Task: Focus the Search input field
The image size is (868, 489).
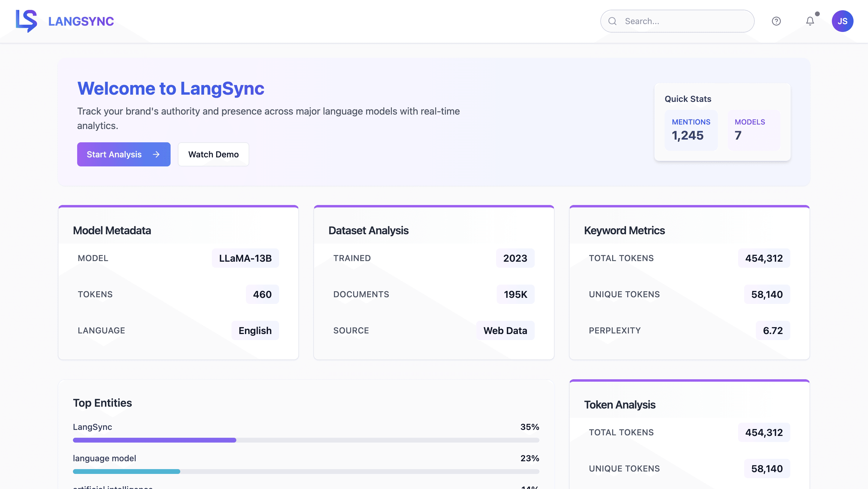Action: click(x=677, y=21)
